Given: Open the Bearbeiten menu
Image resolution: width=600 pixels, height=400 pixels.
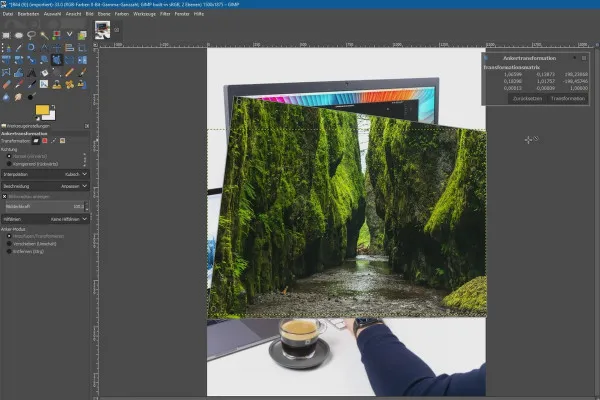Looking at the screenshot, I should click(28, 14).
